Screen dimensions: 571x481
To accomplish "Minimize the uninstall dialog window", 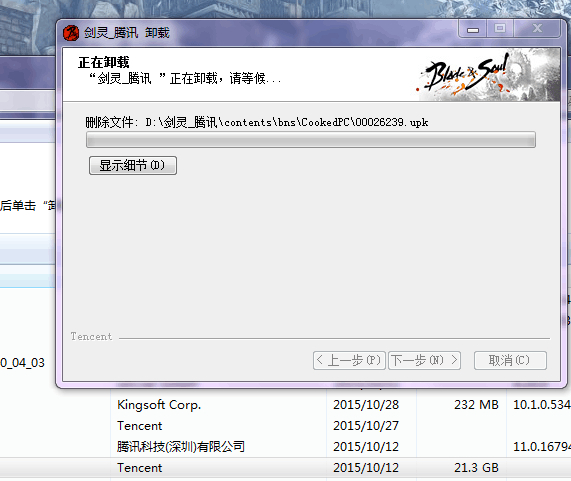I will [473, 29].
